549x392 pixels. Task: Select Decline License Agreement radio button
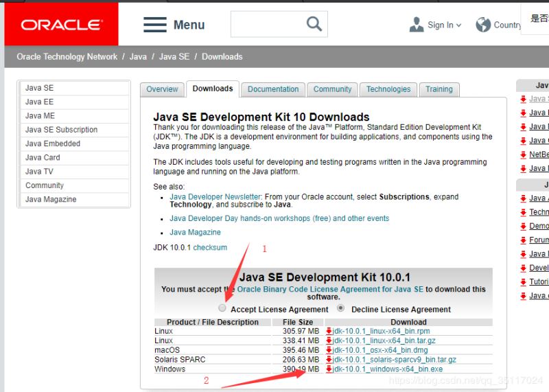(x=340, y=308)
